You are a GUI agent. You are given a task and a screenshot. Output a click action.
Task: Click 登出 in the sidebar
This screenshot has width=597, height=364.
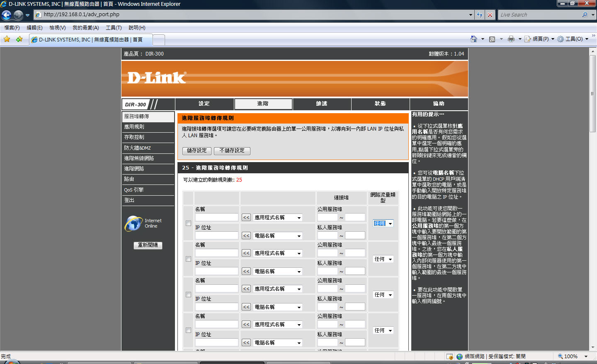point(148,200)
